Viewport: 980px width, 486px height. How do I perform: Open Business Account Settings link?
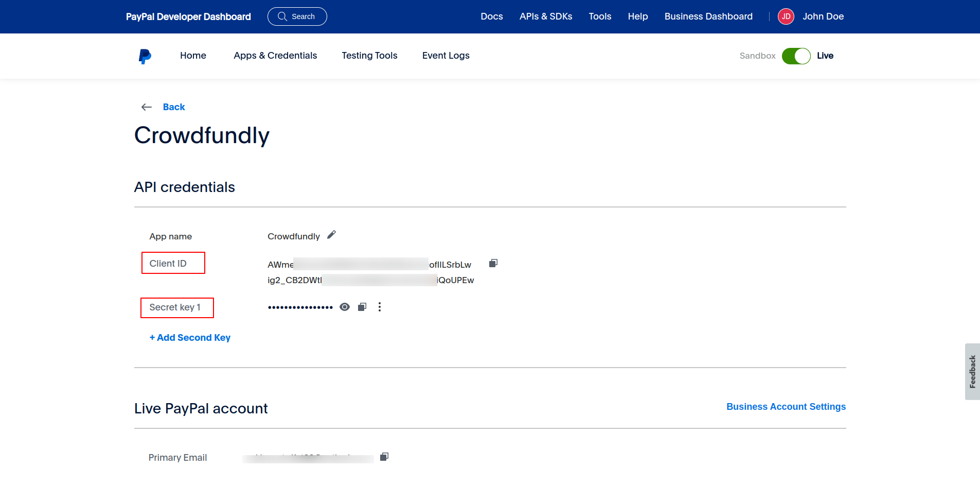786,407
